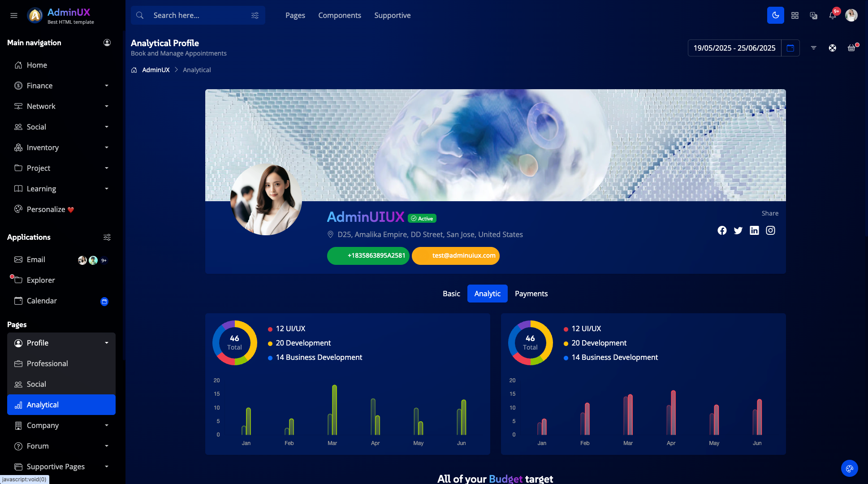Open the Instagram share icon
The height and width of the screenshot is (484, 868).
click(x=770, y=230)
